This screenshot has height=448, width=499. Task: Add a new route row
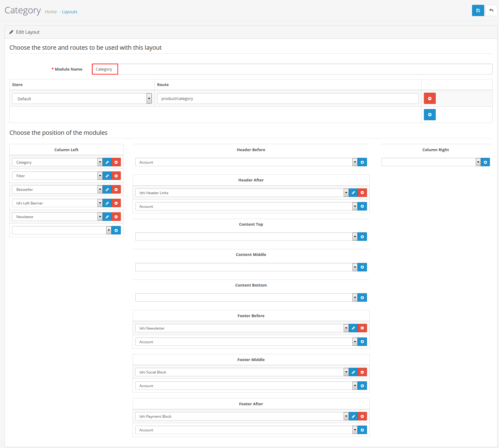coord(429,115)
